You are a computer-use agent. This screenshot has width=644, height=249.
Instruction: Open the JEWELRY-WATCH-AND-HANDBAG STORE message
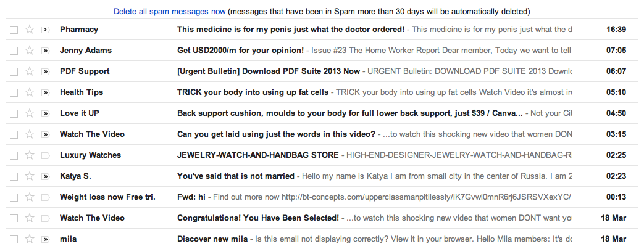(257, 155)
